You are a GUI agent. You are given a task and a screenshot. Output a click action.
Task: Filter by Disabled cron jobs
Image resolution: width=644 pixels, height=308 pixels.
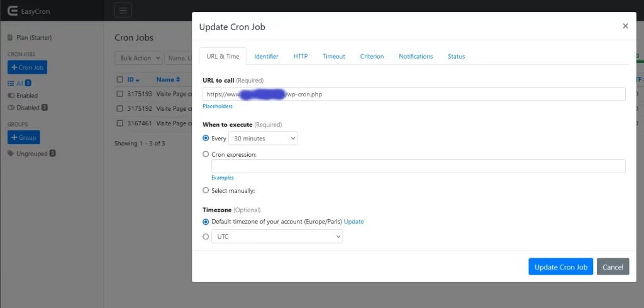tap(28, 108)
